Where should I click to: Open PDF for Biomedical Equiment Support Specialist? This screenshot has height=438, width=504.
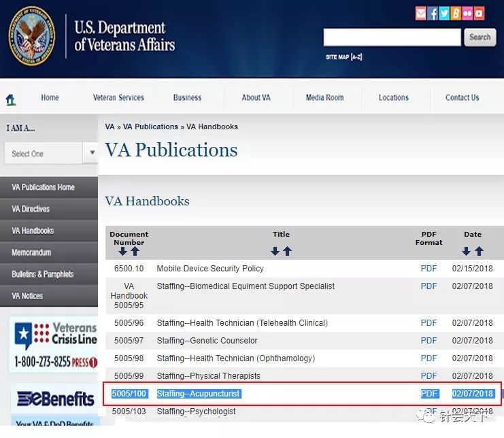click(x=429, y=286)
